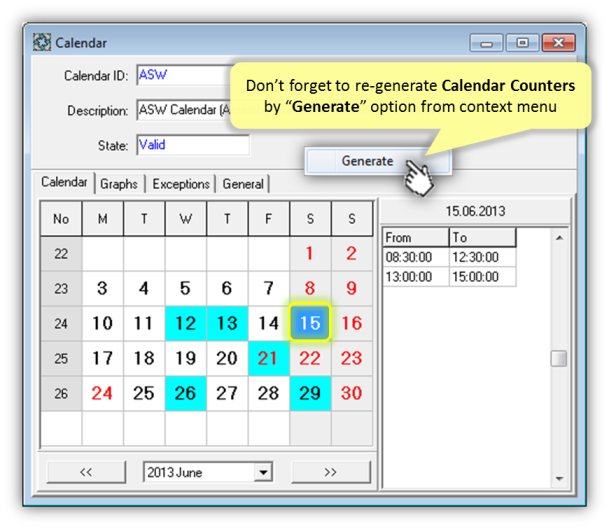This screenshot has height=529, width=609.
Task: Switch to the General tab
Action: [243, 184]
